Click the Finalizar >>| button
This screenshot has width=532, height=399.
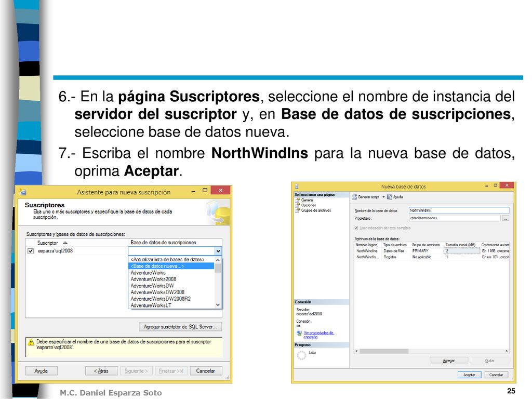(171, 371)
